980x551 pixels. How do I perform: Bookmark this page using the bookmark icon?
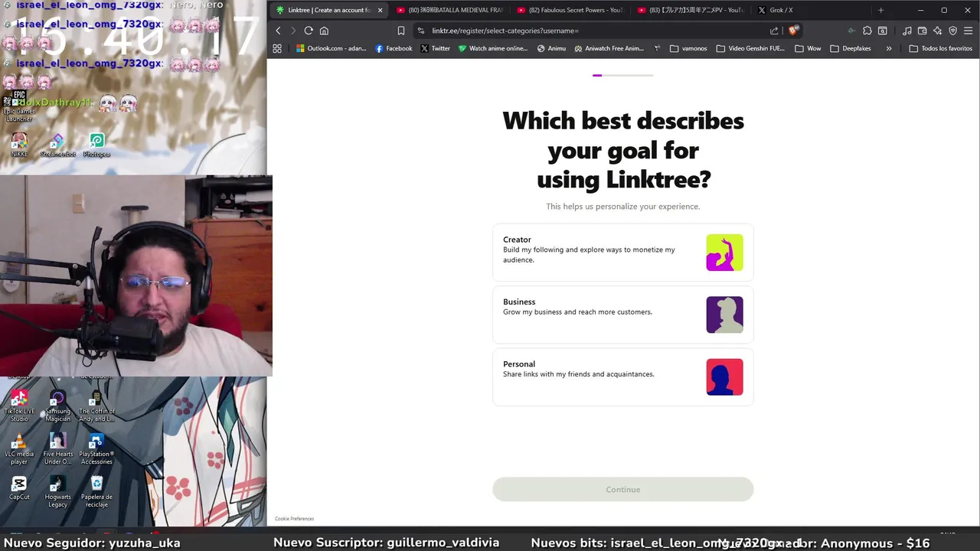click(401, 31)
